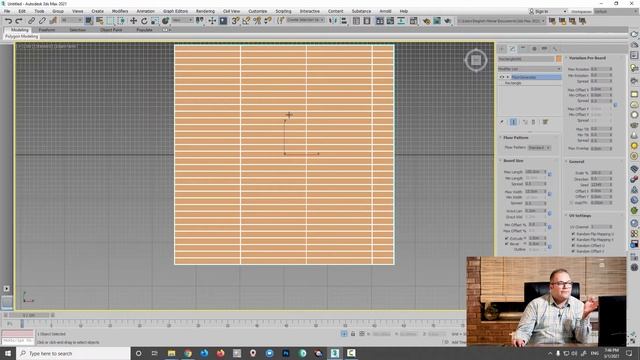Click the Select and Place tool
640x360 pixels.
[165, 20]
